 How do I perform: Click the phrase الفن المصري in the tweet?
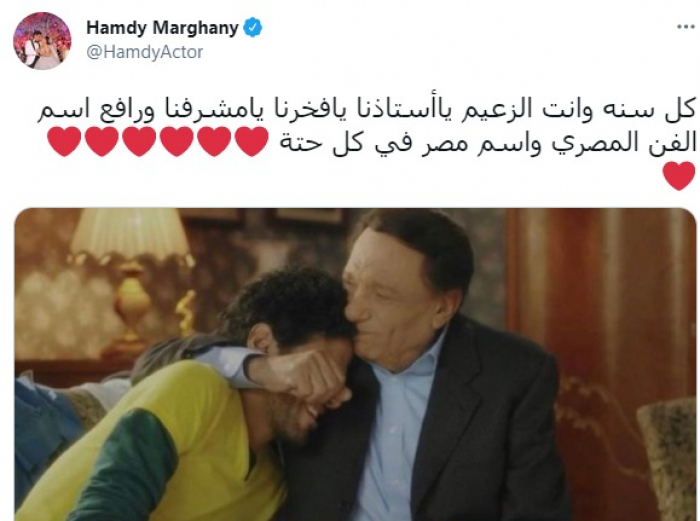tap(622, 143)
